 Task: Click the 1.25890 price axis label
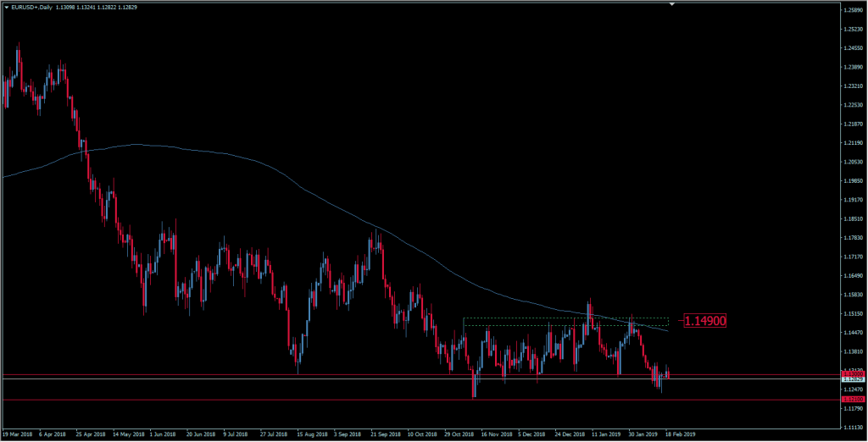click(x=854, y=10)
